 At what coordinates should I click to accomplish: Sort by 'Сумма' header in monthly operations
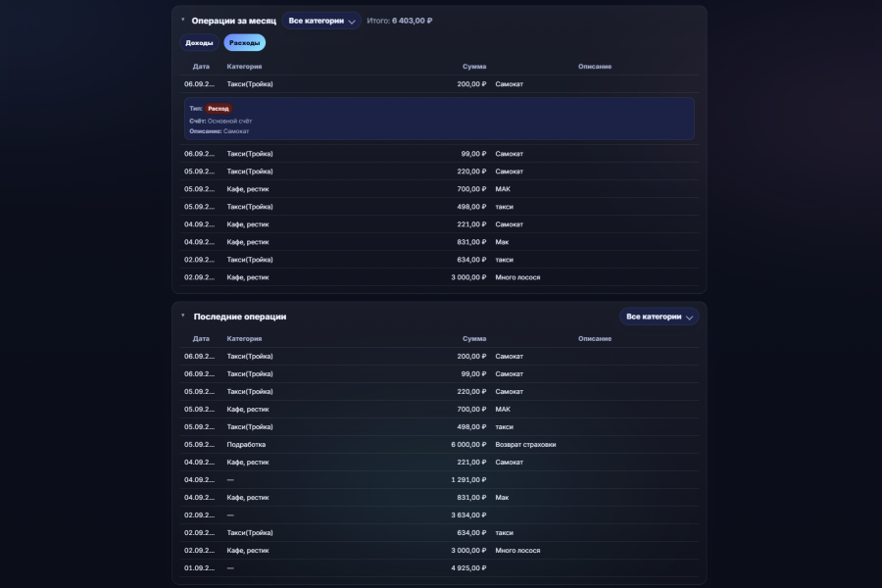(x=474, y=67)
